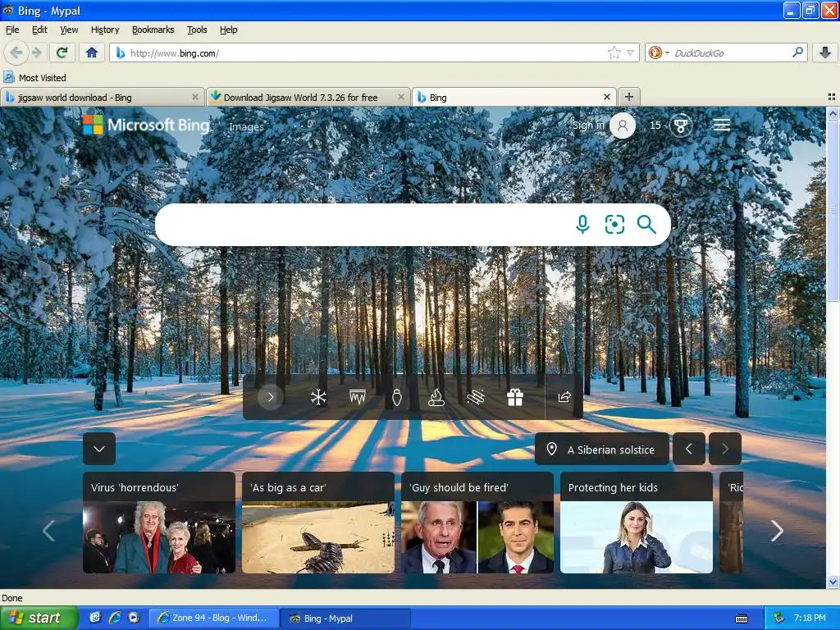This screenshot has height=630, width=840.
Task: Show next background image
Action: [x=725, y=449]
